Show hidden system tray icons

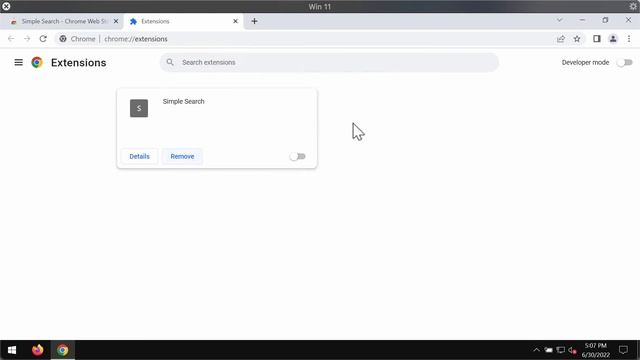(x=536, y=350)
